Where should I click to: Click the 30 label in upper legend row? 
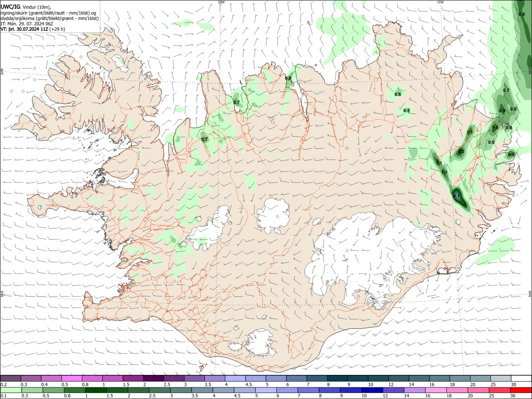click(514, 384)
